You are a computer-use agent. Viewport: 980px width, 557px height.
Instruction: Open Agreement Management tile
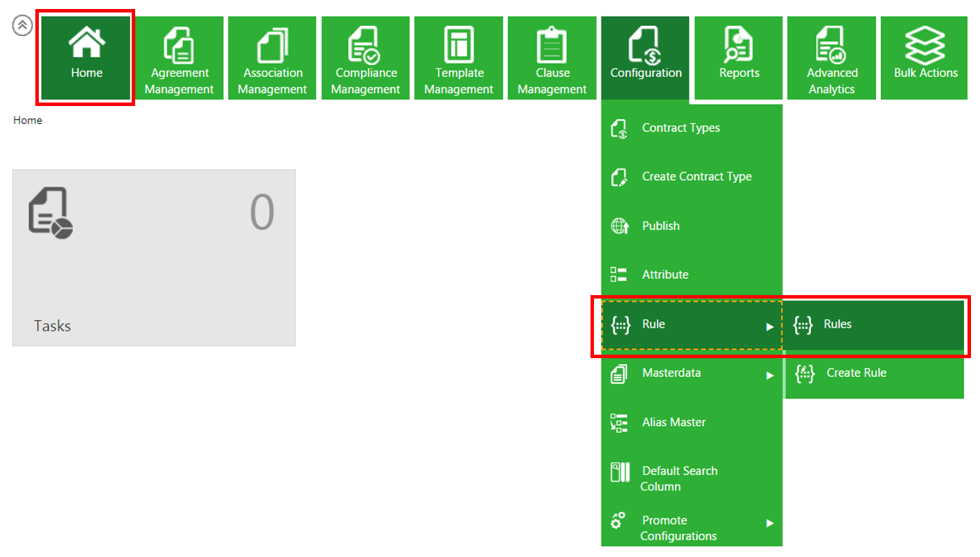point(180,59)
